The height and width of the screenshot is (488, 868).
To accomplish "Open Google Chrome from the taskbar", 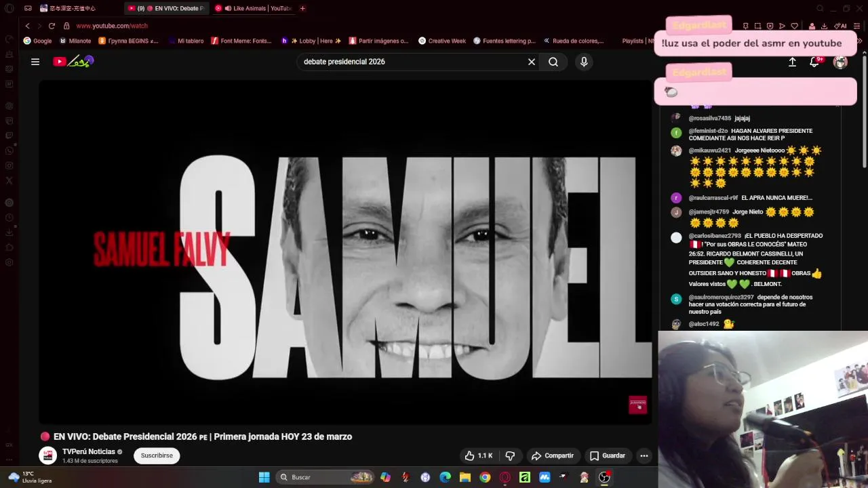I will tap(485, 477).
